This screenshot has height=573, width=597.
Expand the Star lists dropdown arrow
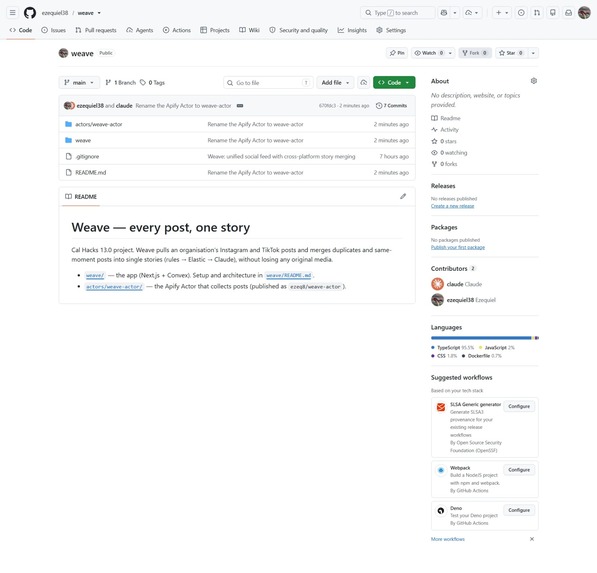pyautogui.click(x=533, y=53)
